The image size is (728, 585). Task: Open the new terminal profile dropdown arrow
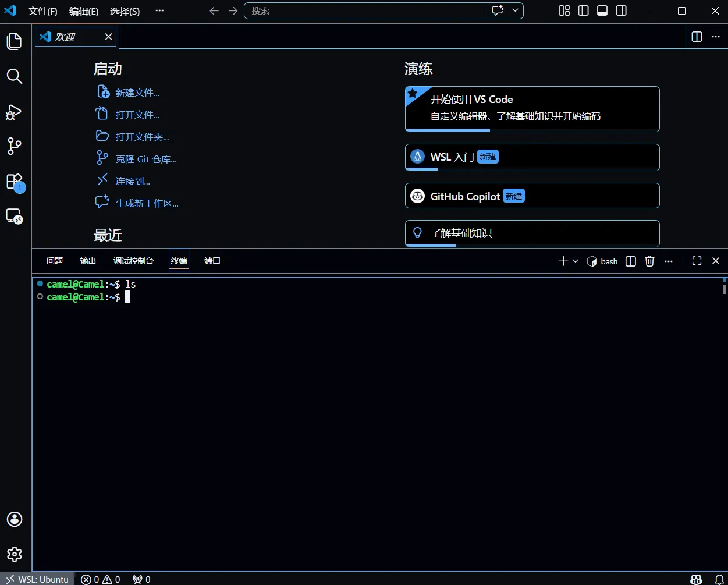point(576,261)
